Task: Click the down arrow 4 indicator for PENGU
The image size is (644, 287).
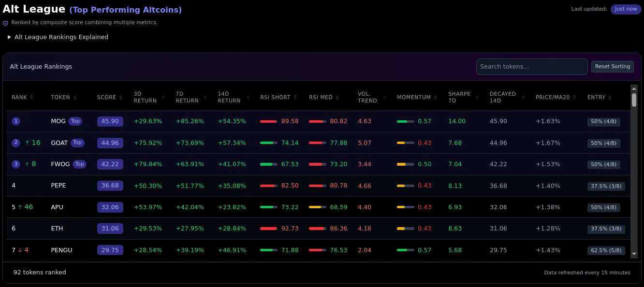Action: [x=23, y=250]
